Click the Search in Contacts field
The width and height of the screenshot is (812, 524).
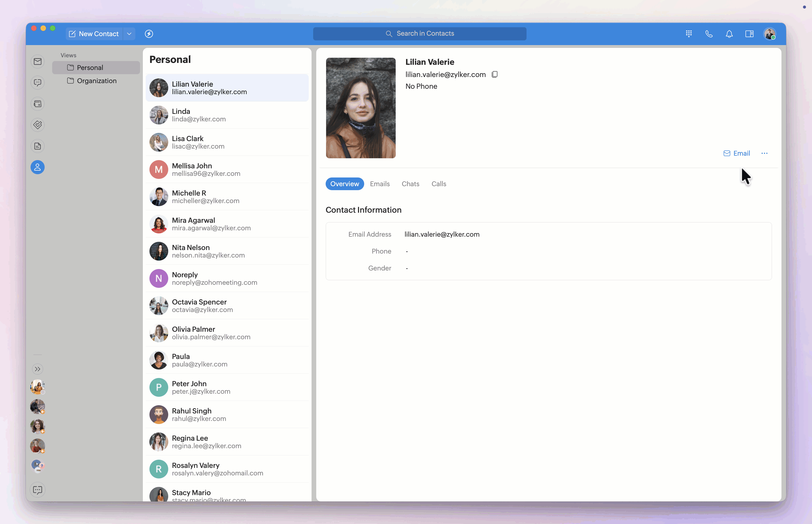(x=419, y=34)
